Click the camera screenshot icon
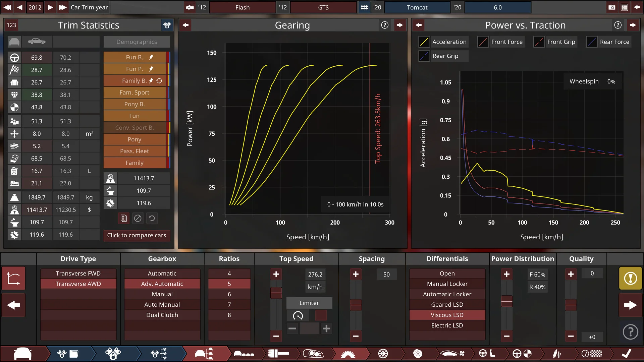Image resolution: width=644 pixels, height=362 pixels. pyautogui.click(x=612, y=7)
